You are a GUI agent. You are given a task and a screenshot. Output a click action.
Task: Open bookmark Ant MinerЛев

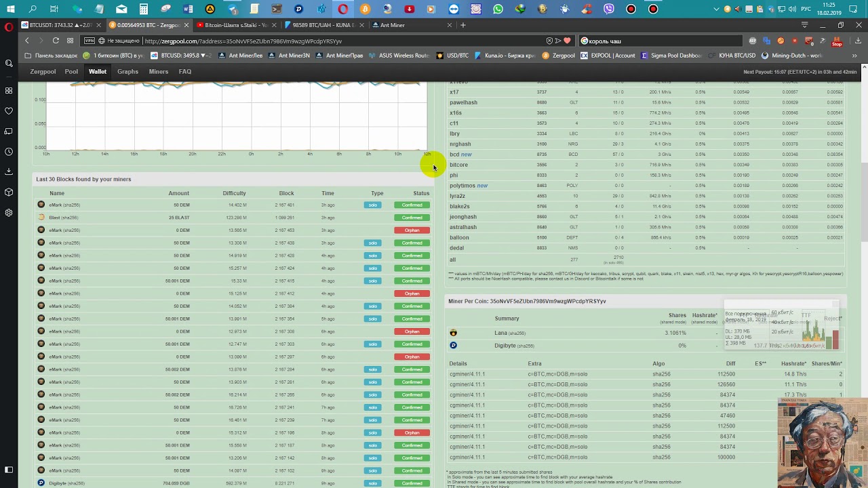click(241, 56)
